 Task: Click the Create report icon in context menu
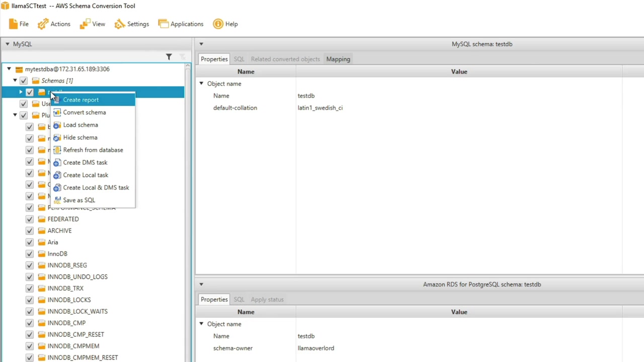[57, 100]
